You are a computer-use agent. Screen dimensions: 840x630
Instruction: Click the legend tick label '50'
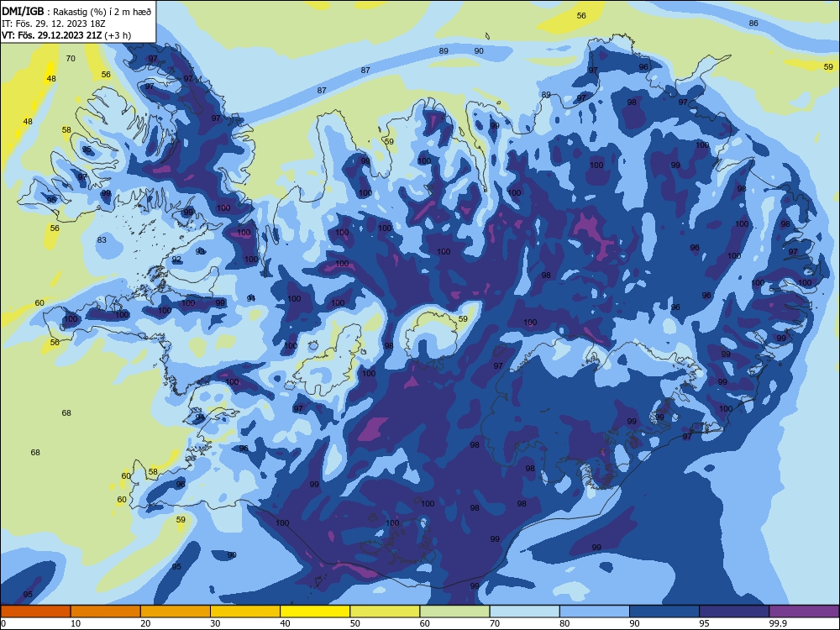tap(355, 623)
